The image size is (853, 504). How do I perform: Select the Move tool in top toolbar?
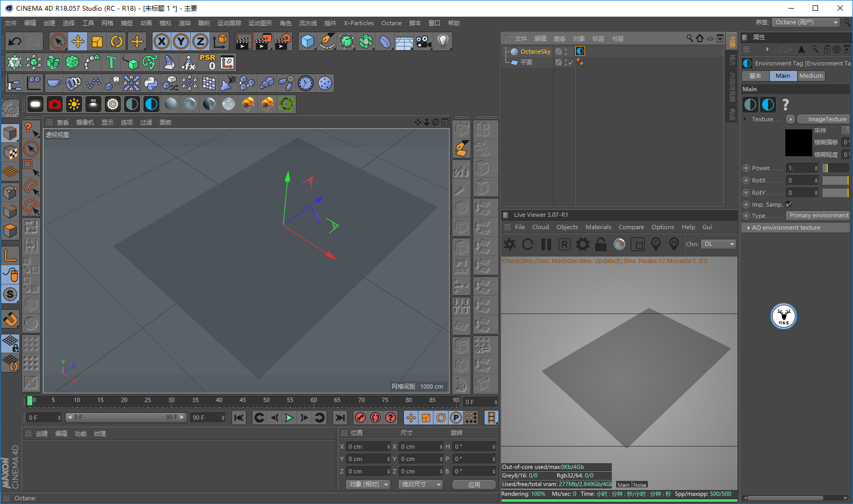click(78, 41)
